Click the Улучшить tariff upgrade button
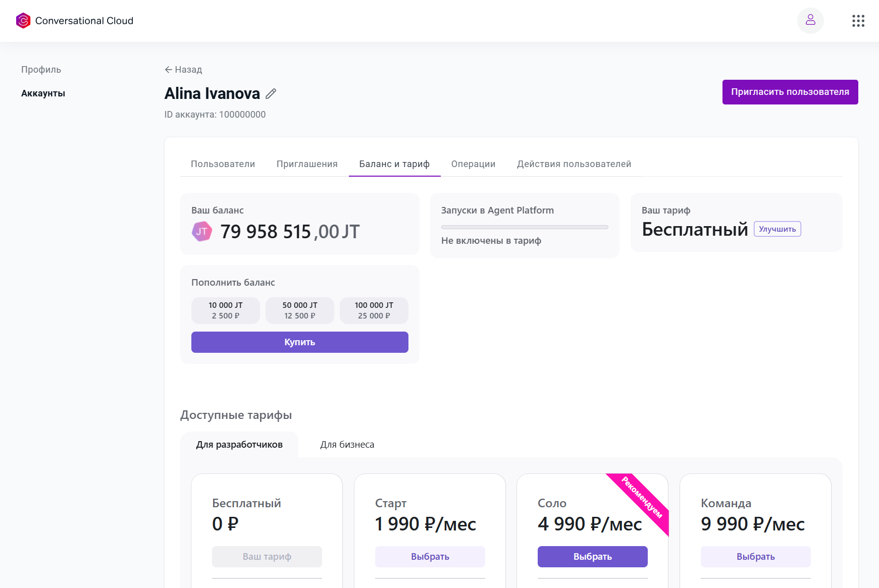 click(777, 229)
